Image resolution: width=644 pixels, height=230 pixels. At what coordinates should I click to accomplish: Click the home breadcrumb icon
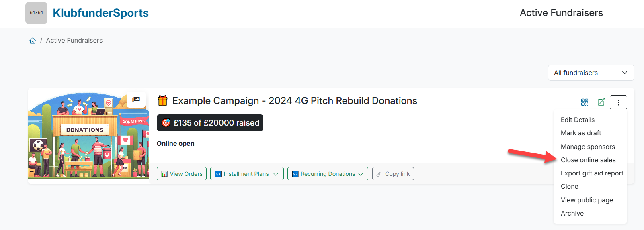click(33, 41)
